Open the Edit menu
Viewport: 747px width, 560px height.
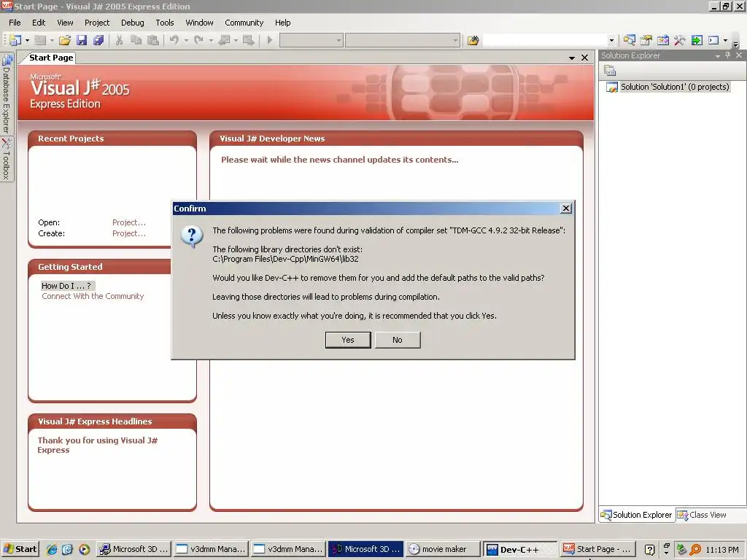[39, 23]
